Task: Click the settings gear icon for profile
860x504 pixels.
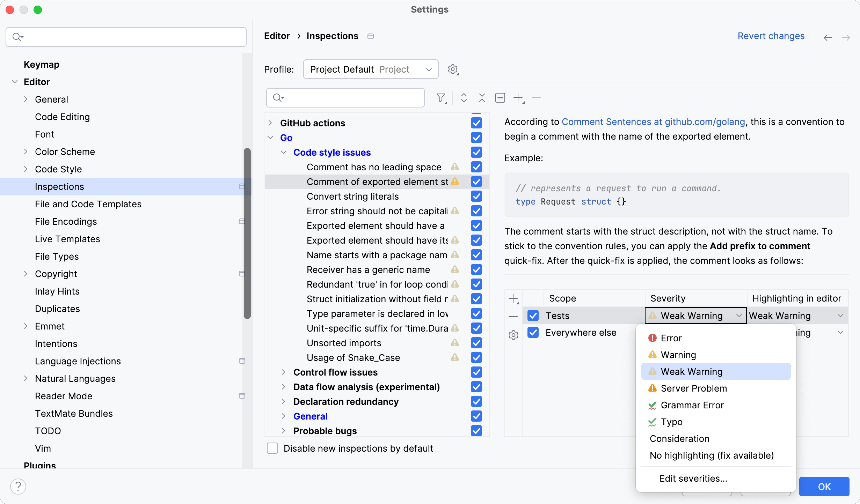Action: tap(453, 69)
